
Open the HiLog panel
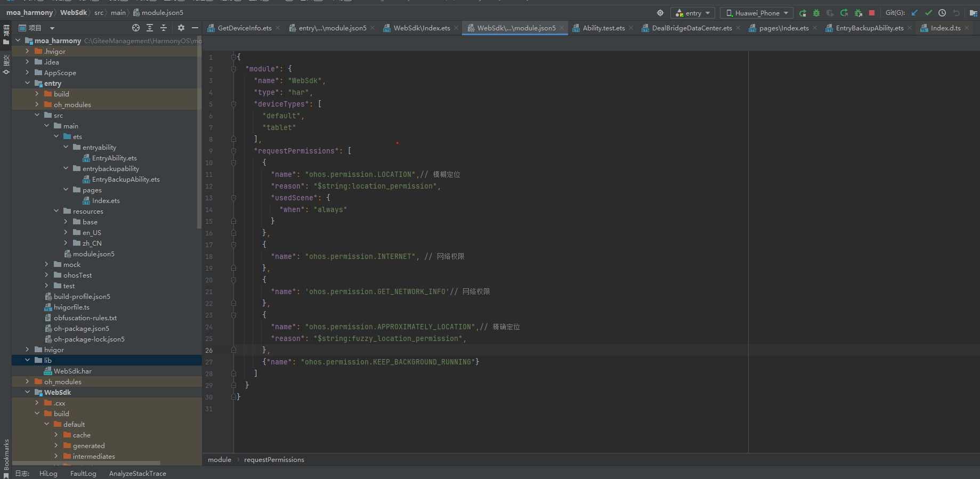[x=48, y=474]
